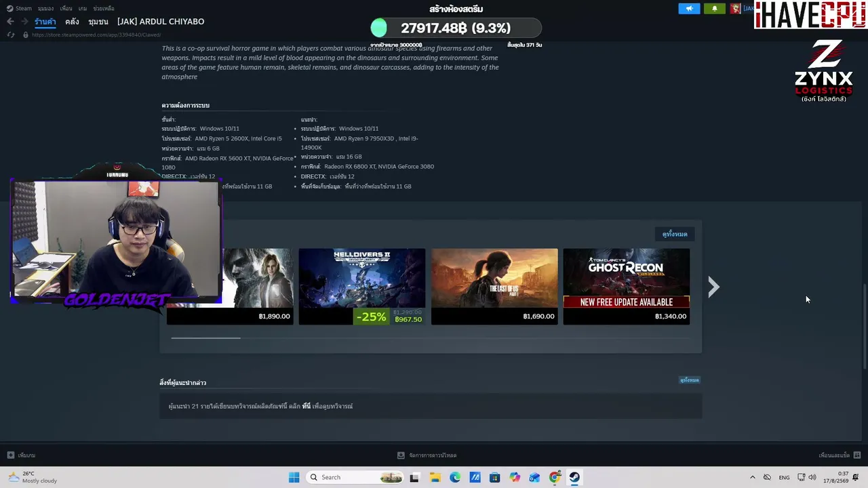
Task: Open the volume speaker tray icon
Action: [x=812, y=477]
